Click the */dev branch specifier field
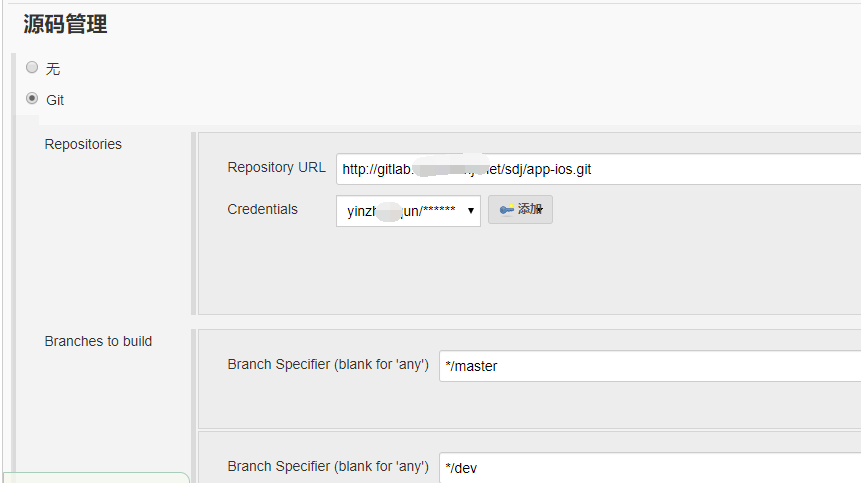 [650, 468]
